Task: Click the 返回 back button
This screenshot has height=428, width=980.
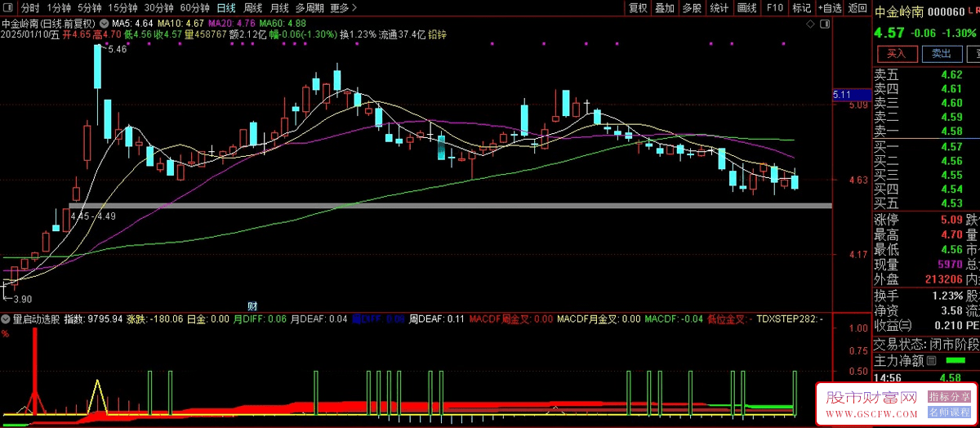Action: click(857, 7)
